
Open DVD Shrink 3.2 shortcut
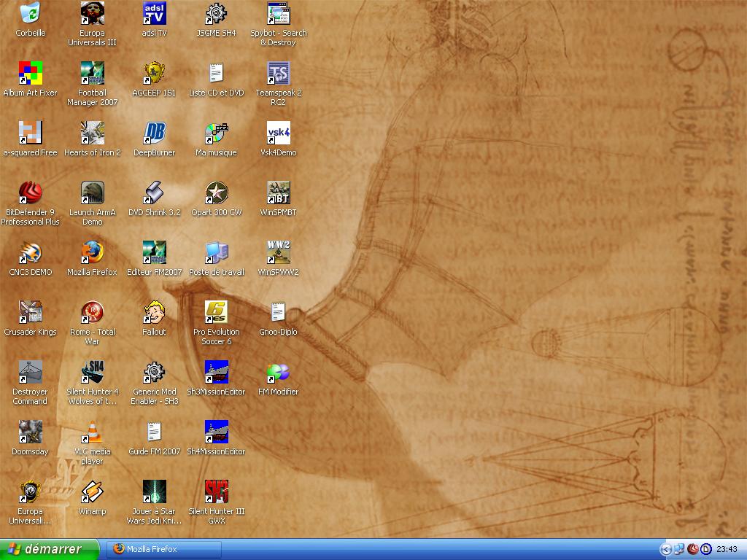click(155, 192)
